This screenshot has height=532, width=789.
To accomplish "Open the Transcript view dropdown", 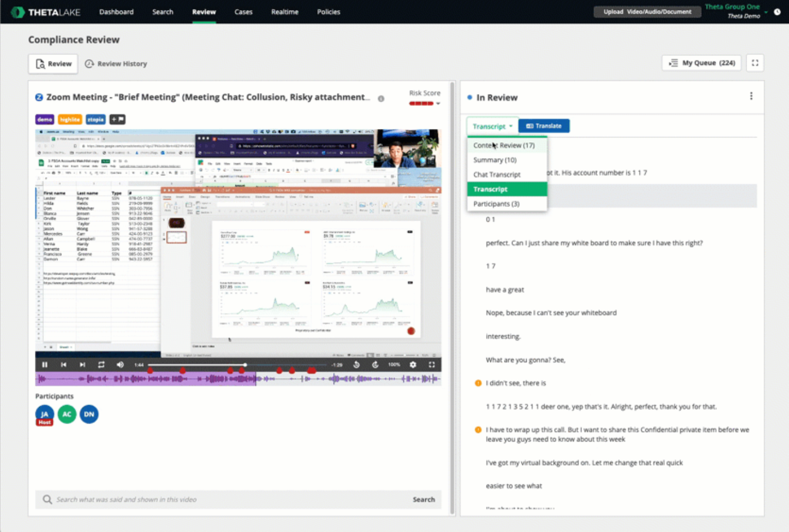I will 492,126.
